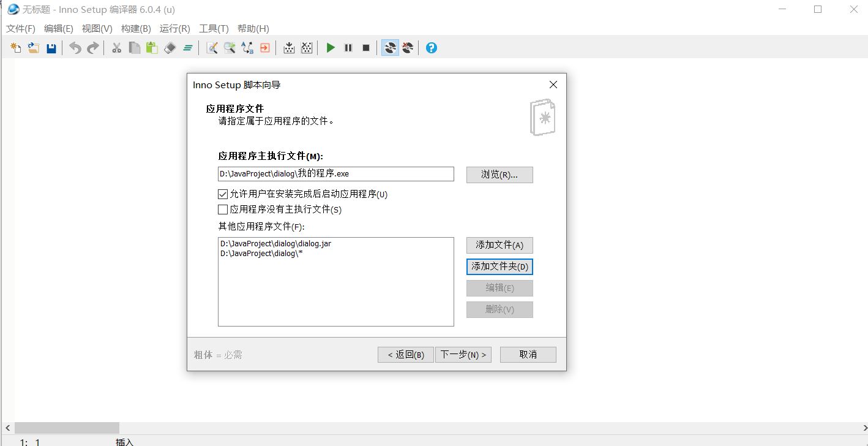
Task: Select all text via the green lines icon
Action: 188,48
